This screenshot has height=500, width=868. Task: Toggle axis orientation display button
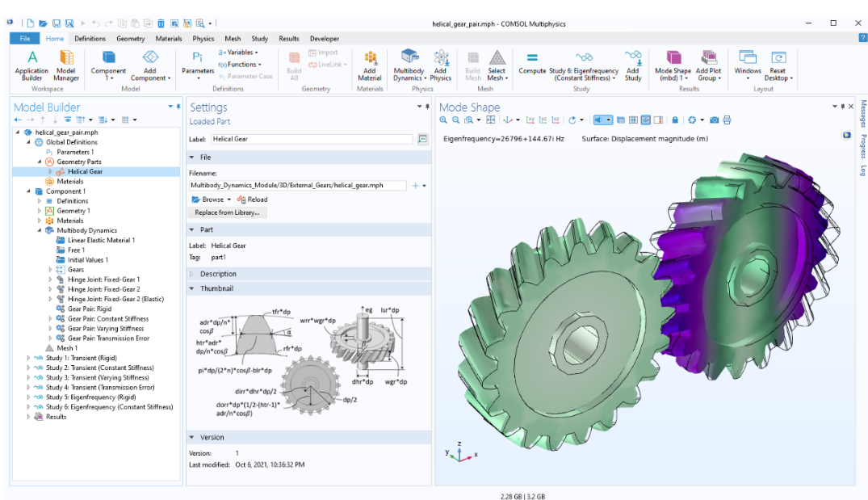tap(645, 120)
